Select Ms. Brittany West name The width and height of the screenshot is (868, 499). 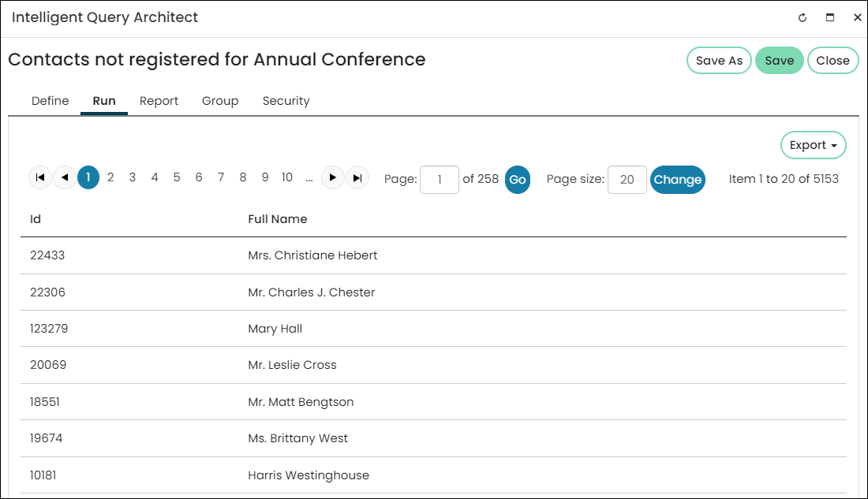click(297, 439)
